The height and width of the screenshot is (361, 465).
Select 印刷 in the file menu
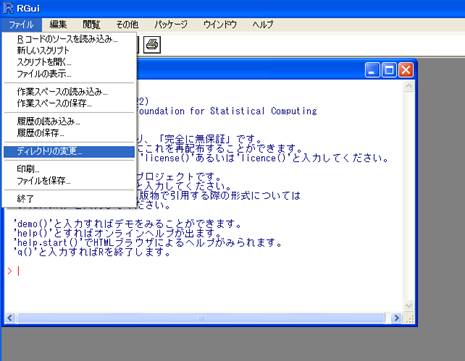click(x=69, y=169)
